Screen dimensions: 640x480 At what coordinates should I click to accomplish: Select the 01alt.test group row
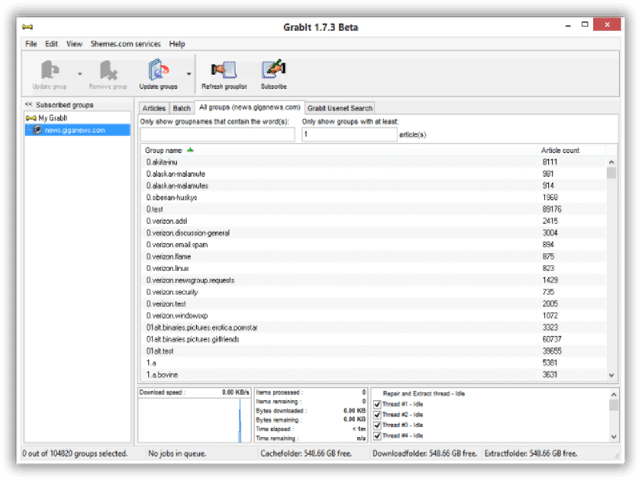coord(373,351)
